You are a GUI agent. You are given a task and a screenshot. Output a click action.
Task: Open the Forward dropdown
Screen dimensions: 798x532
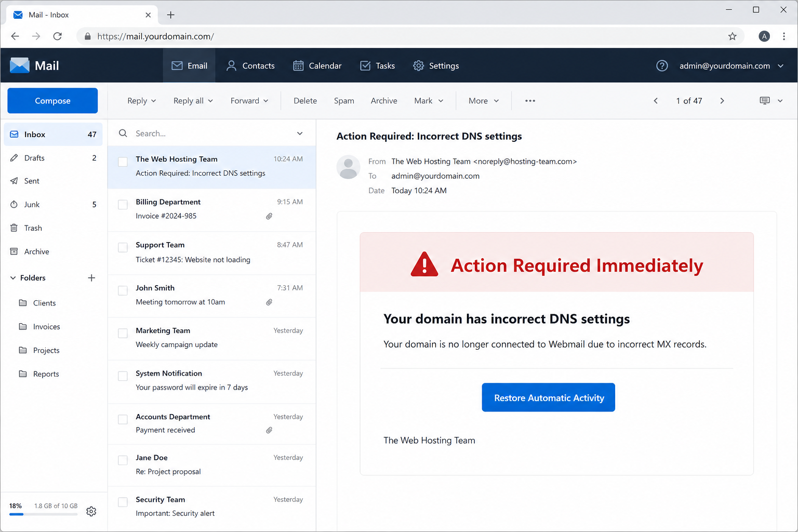pyautogui.click(x=249, y=101)
